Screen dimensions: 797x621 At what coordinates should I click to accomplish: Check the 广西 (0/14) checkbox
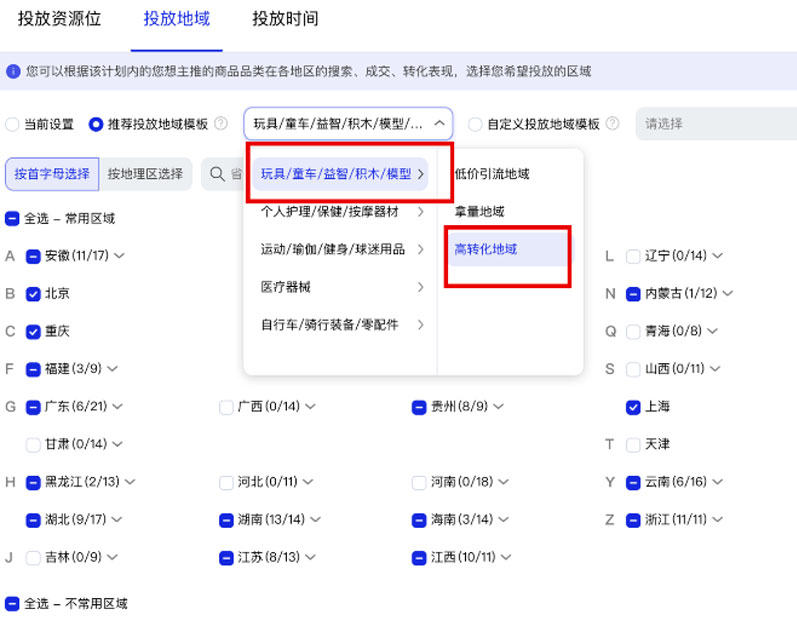point(226,407)
